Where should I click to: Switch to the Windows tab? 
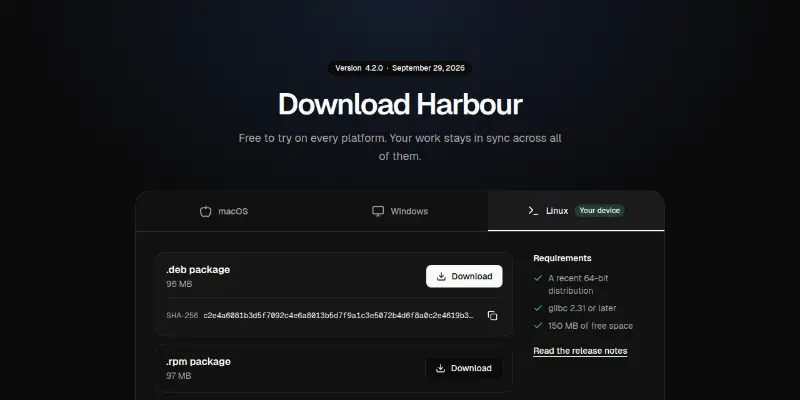click(399, 211)
